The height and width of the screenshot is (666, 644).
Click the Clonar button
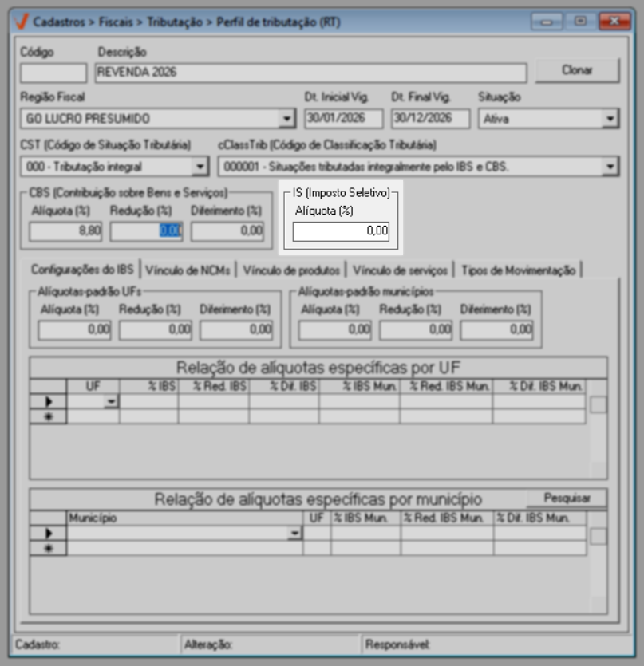[x=577, y=70]
